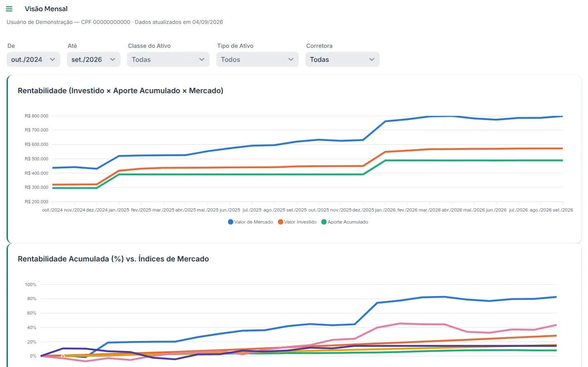588x367 pixels.
Task: Open the hamburger navigation menu
Action: coord(9,9)
